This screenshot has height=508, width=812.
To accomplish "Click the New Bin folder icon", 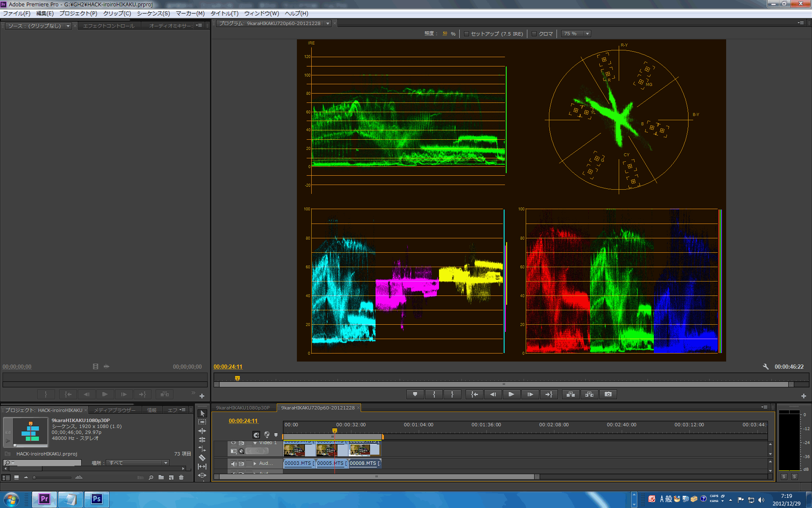I will pyautogui.click(x=161, y=478).
